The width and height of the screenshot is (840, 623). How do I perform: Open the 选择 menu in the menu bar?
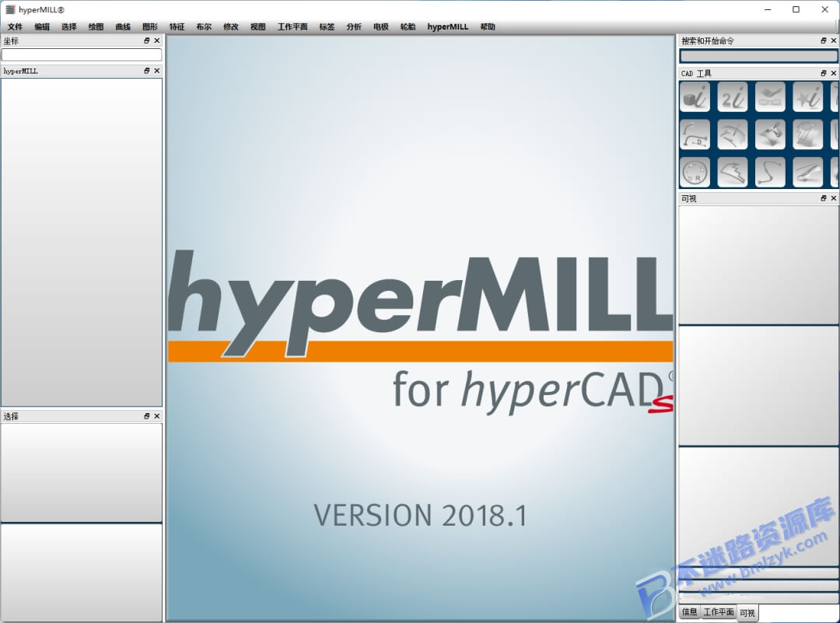69,26
